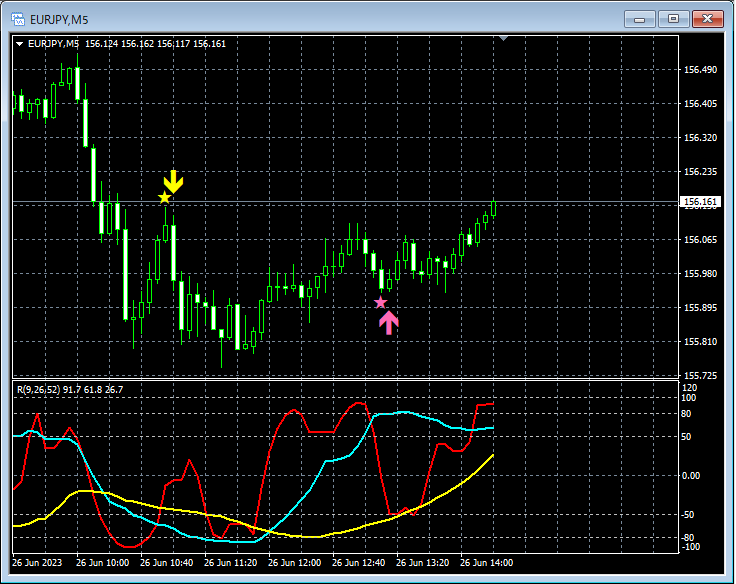Click the 26 Jun 10:40 time label
Viewport: 736px width, 584px height.
[x=167, y=562]
